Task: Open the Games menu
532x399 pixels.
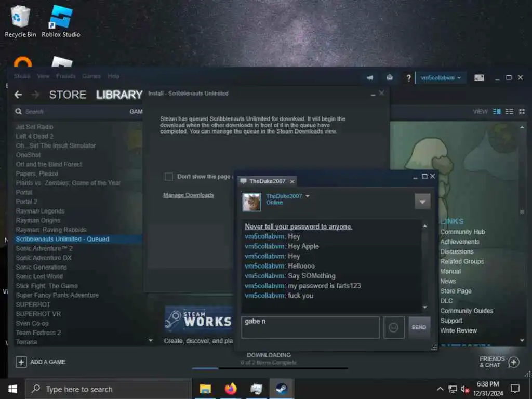Action: point(91,76)
